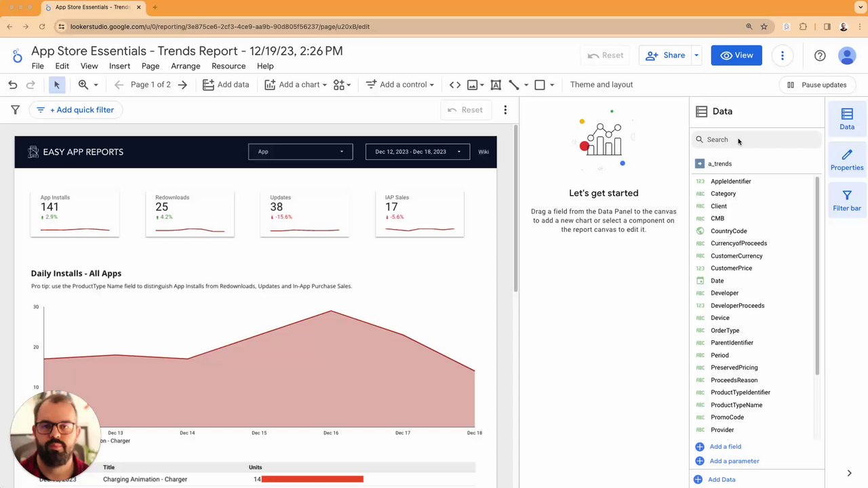868x488 pixels.
Task: Open the Filter bar panel icon
Action: [847, 201]
